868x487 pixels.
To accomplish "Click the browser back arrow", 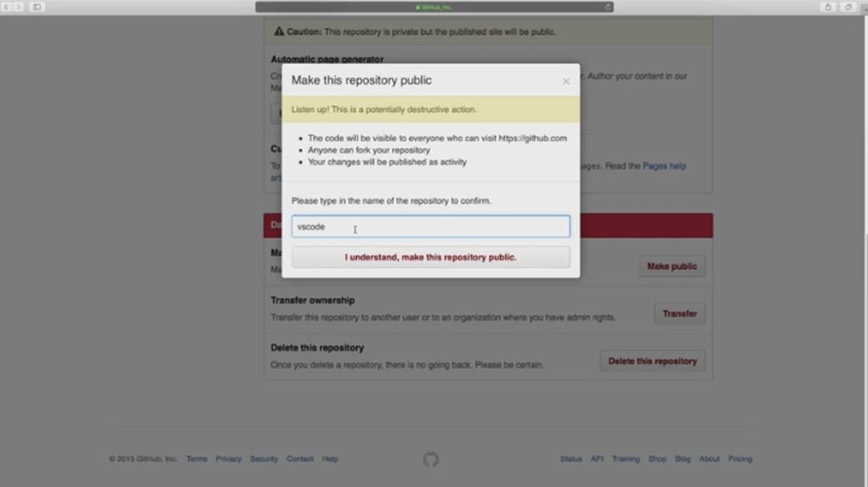I will point(7,7).
